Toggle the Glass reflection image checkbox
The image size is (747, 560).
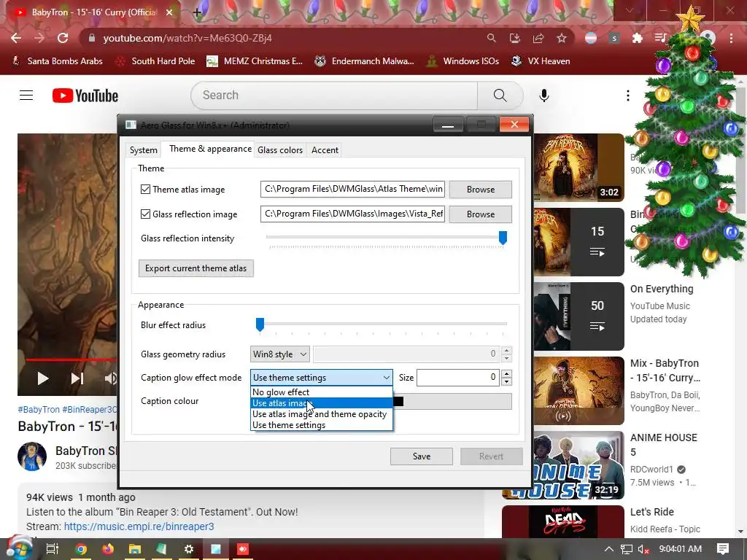pyautogui.click(x=145, y=214)
